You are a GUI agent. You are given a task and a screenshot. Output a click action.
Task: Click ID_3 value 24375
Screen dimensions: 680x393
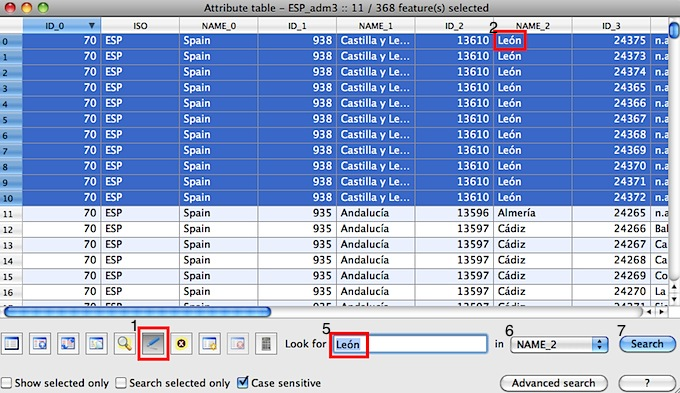point(611,41)
